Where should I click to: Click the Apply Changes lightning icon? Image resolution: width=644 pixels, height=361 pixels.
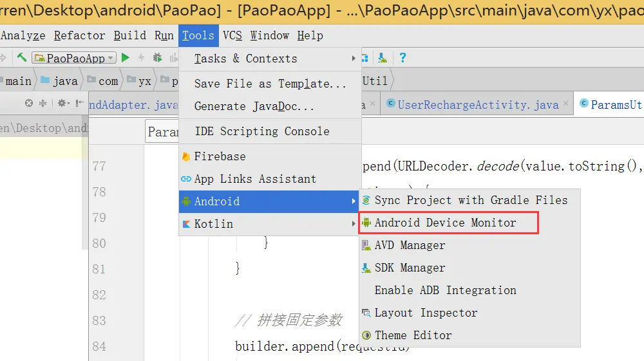141,58
